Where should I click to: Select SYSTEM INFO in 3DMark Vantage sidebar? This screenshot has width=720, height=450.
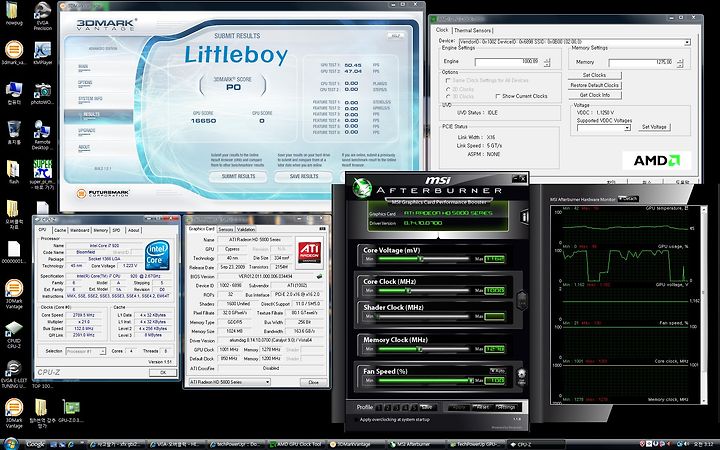90,99
